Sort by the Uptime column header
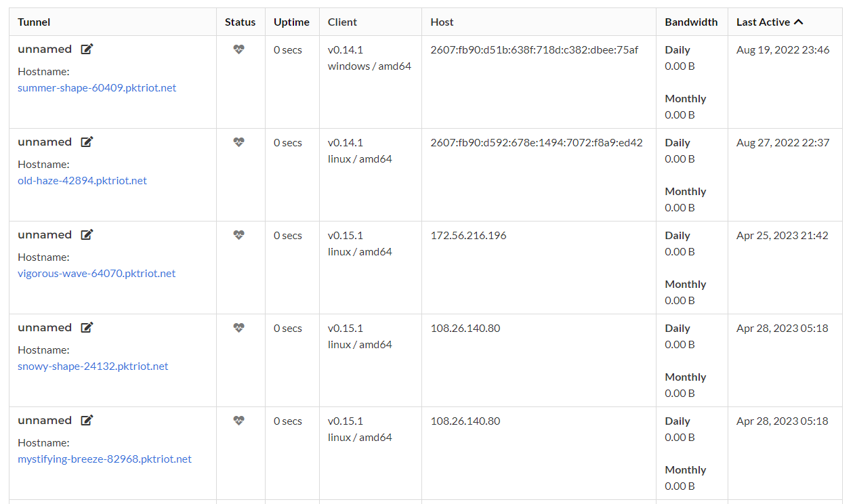The image size is (855, 504). [291, 22]
